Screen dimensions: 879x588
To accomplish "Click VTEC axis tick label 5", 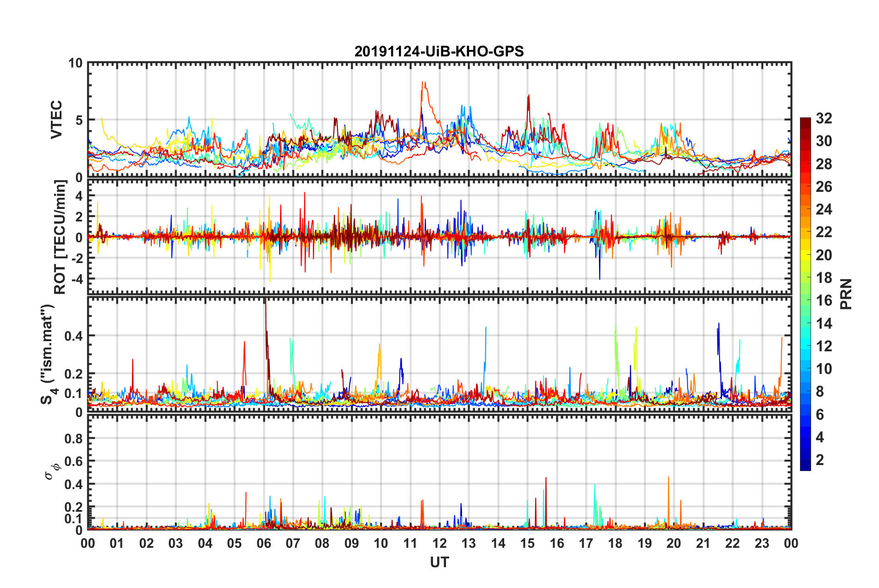I will click(79, 120).
